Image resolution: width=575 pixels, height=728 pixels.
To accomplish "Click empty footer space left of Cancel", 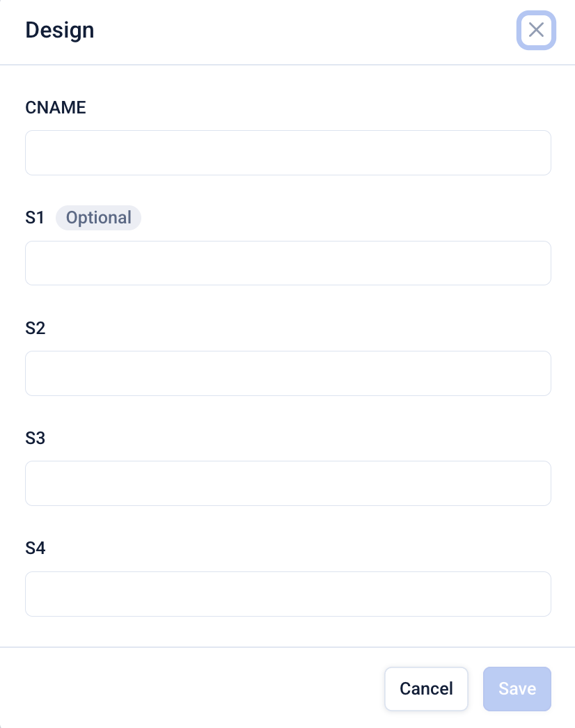I will [x=195, y=689].
